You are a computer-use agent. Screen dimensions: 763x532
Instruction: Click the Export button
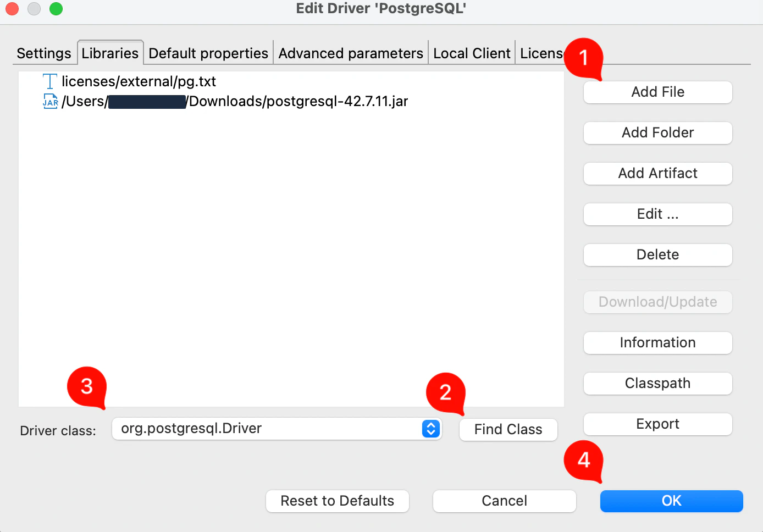click(658, 424)
